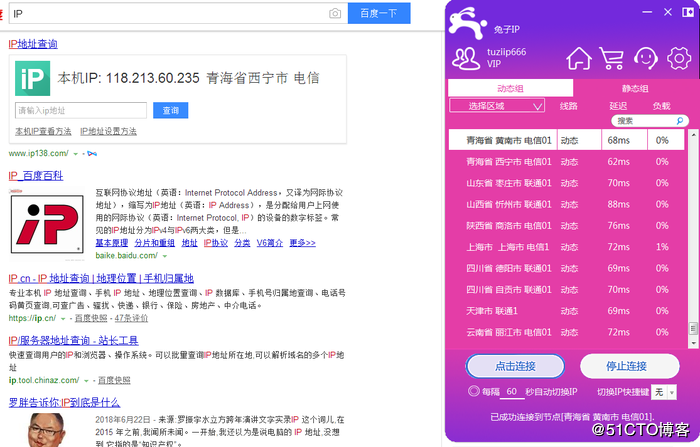Screen dimensions: 700x447
Task: Open the V6简介 sublink
Action: click(270, 243)
